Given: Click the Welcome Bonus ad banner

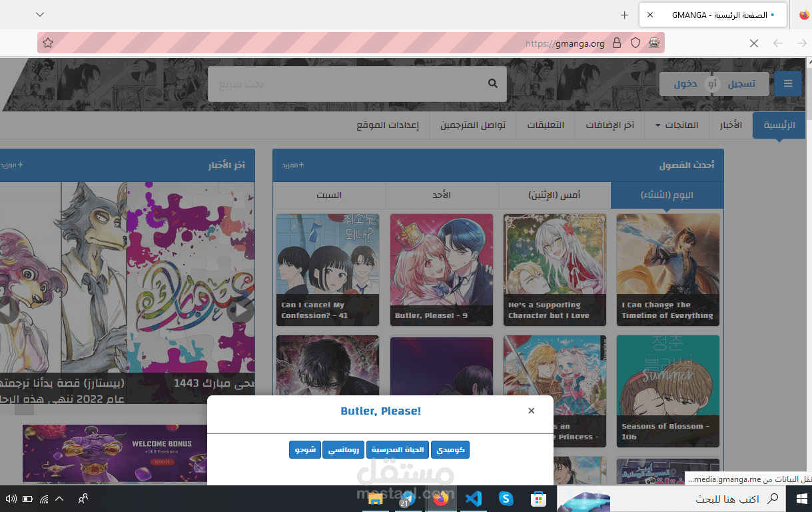Looking at the screenshot, I should click(115, 453).
